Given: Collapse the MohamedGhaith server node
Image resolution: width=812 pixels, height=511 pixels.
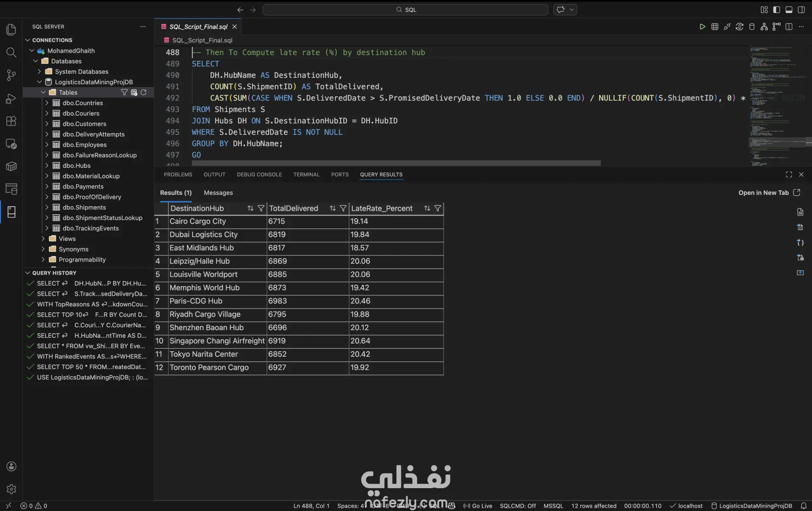Looking at the screenshot, I should coord(32,51).
